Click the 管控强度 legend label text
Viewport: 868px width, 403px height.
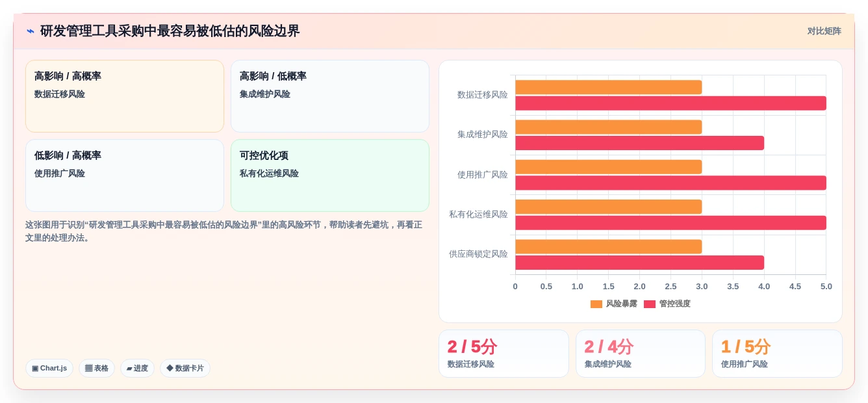(675, 304)
